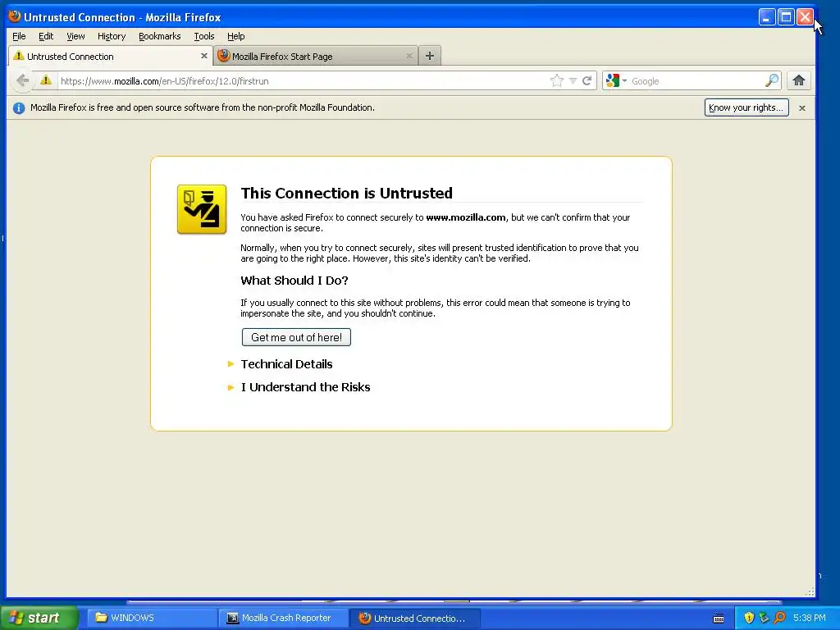Click inside the URL address field
The image size is (840, 630).
point(304,81)
